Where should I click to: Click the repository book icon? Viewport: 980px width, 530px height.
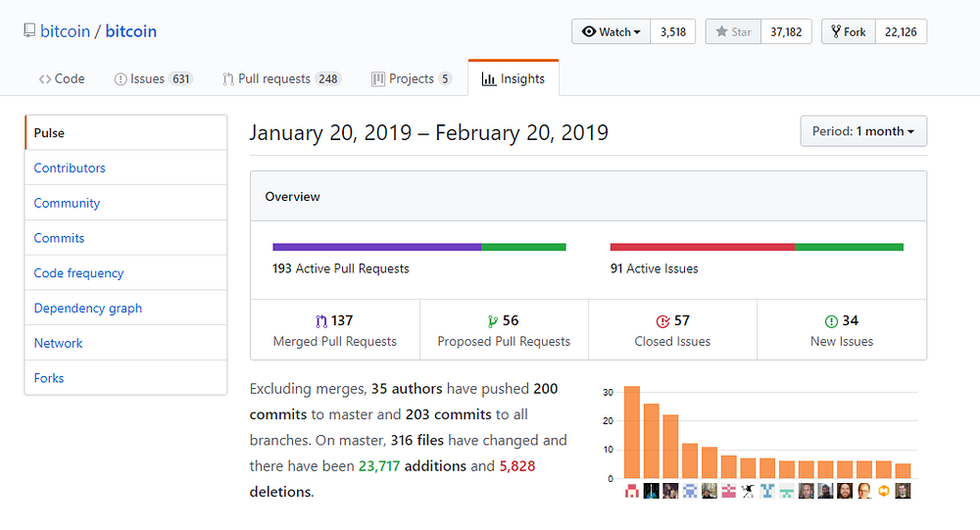(29, 31)
